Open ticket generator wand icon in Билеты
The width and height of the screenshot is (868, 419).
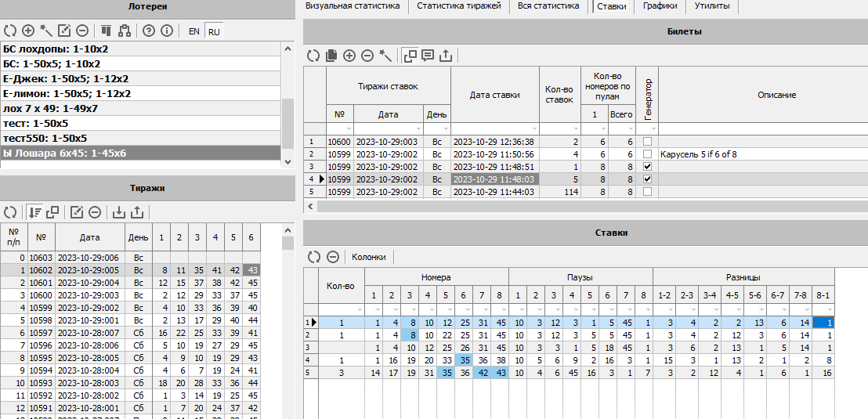click(x=385, y=56)
